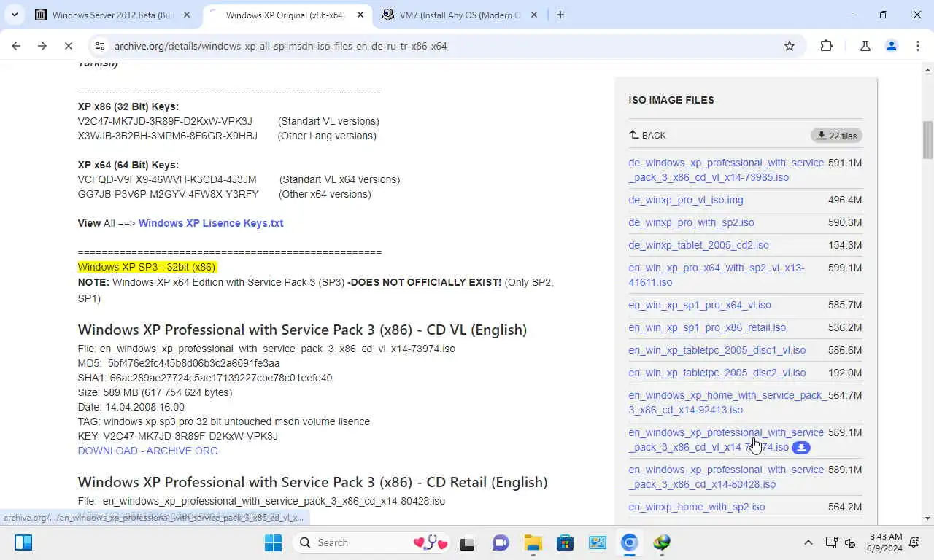Go BACK in the ISO image files list
The width and height of the screenshot is (934, 560).
click(x=647, y=136)
